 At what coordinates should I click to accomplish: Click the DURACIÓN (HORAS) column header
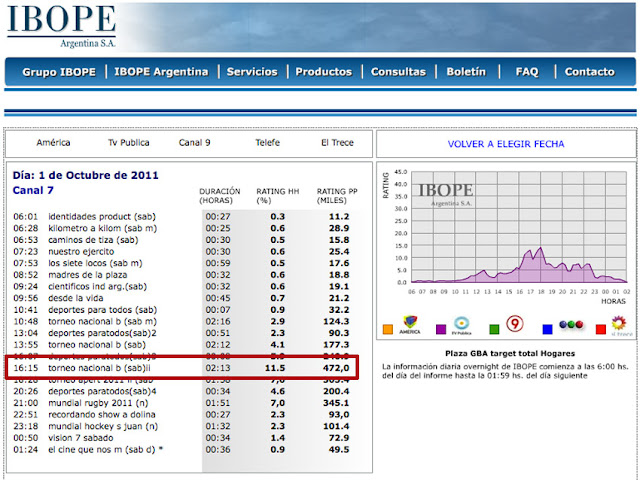(220, 196)
